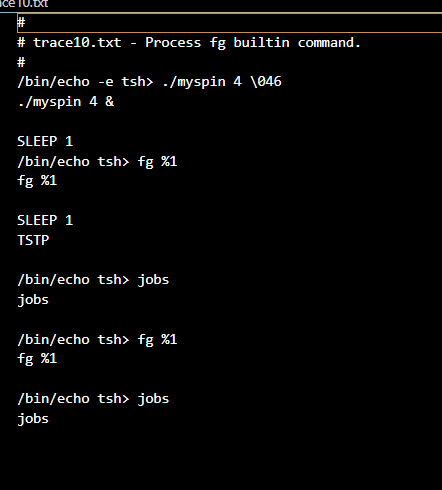Click the first 'SLEEP 1' line
Viewport: 442px width, 490px height.
pos(45,141)
